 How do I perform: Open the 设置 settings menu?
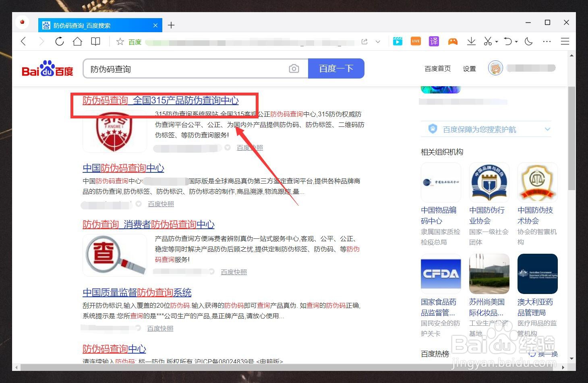pos(469,69)
